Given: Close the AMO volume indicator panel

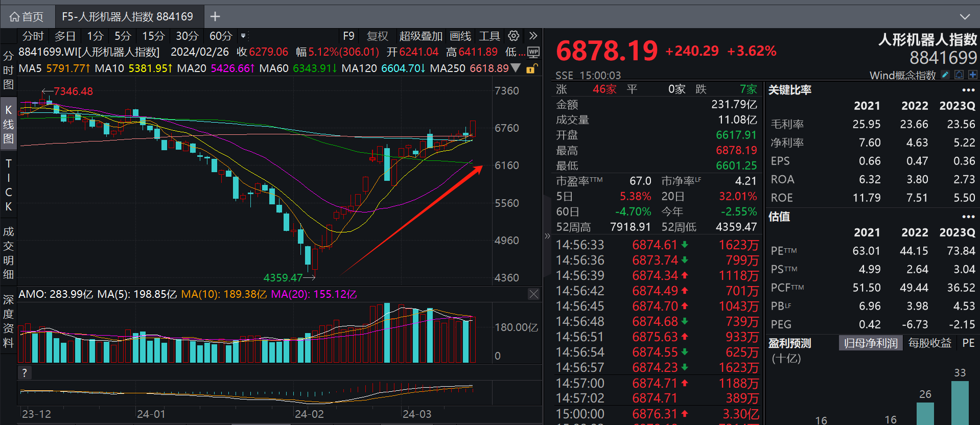Looking at the screenshot, I should coord(533,294).
